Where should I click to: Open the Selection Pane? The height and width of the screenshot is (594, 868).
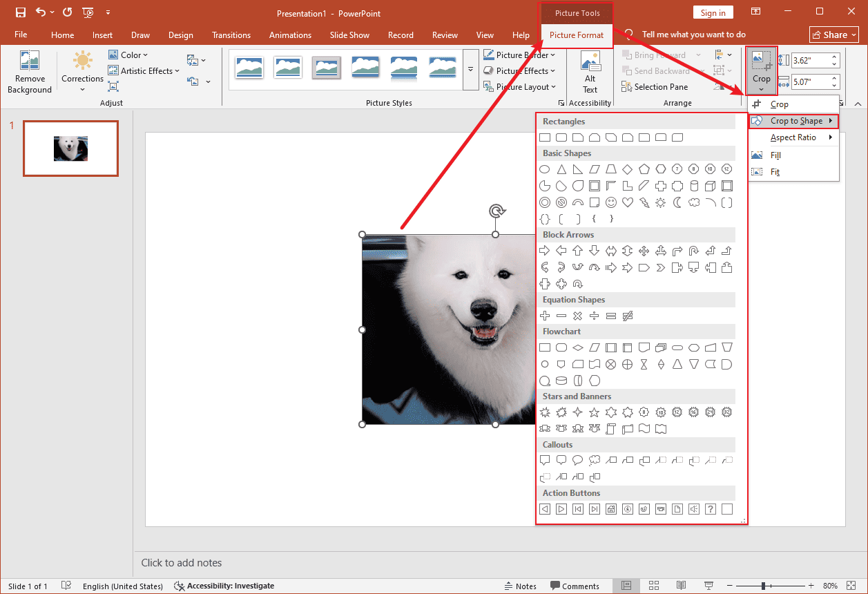pos(656,86)
